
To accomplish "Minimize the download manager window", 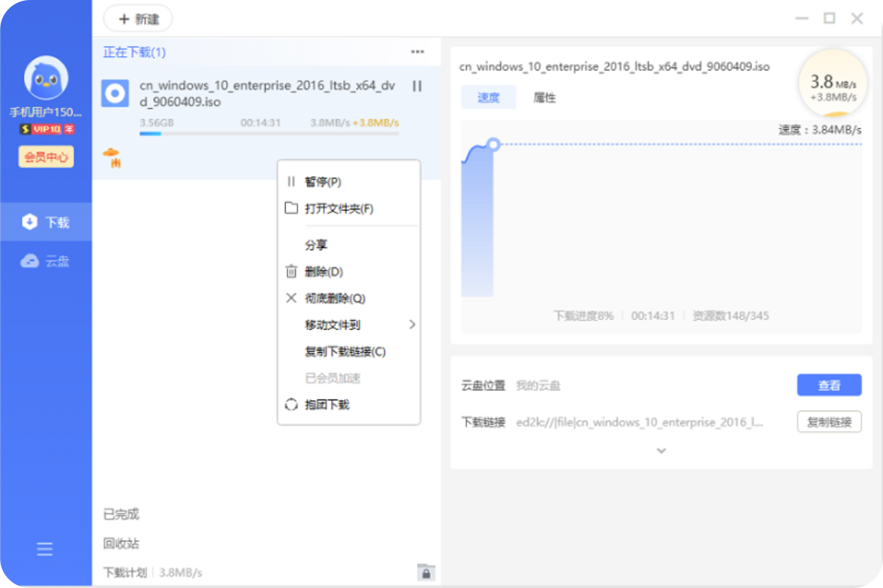I will point(802,19).
